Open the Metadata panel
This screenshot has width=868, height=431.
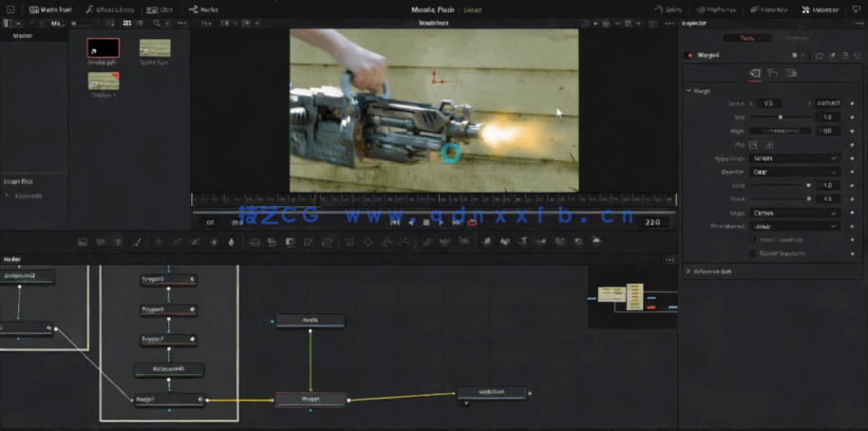(x=769, y=9)
